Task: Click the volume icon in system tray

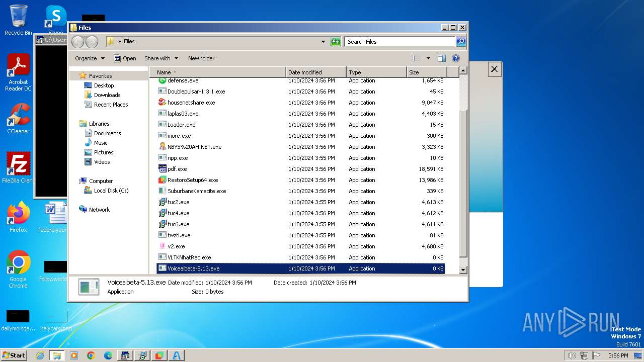Action: 572,355
